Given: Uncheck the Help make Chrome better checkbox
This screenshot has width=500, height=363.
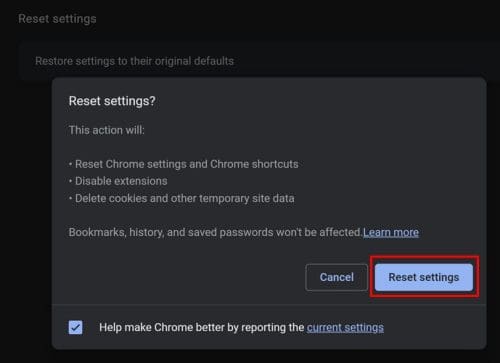Looking at the screenshot, I should (76, 327).
